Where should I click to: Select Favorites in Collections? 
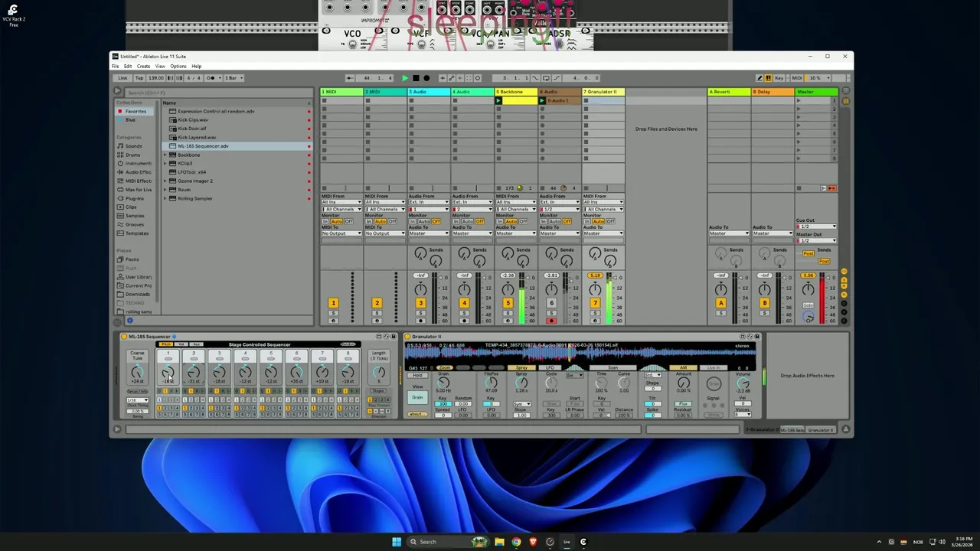(x=136, y=111)
